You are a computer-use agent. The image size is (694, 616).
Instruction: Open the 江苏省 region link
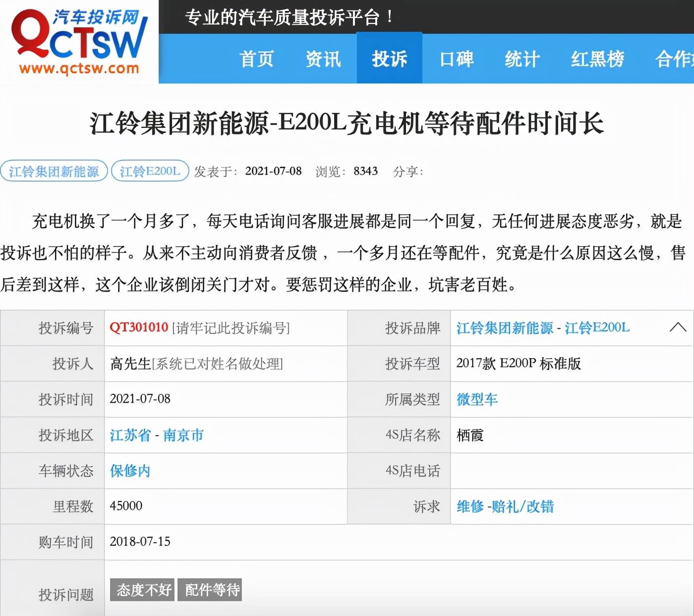(x=130, y=435)
